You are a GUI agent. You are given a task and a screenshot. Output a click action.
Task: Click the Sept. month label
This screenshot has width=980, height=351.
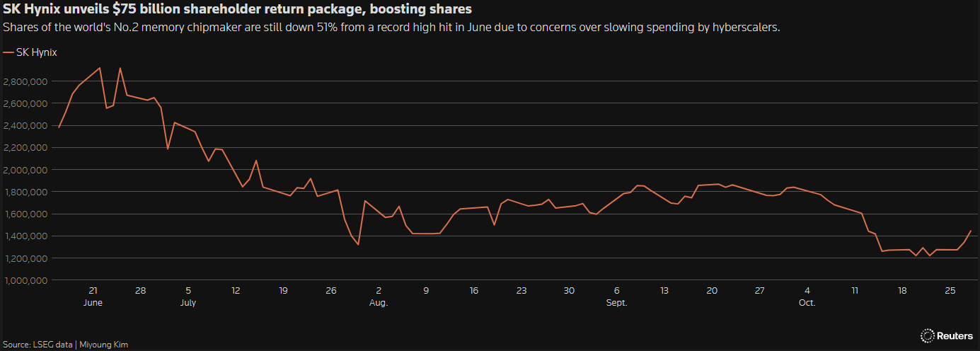tap(617, 302)
